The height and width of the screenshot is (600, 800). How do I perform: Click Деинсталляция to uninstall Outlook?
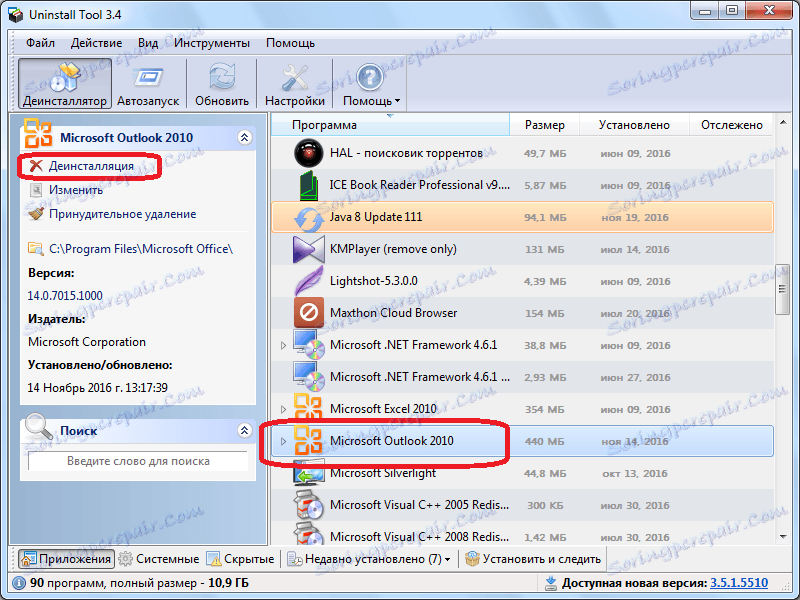91,166
